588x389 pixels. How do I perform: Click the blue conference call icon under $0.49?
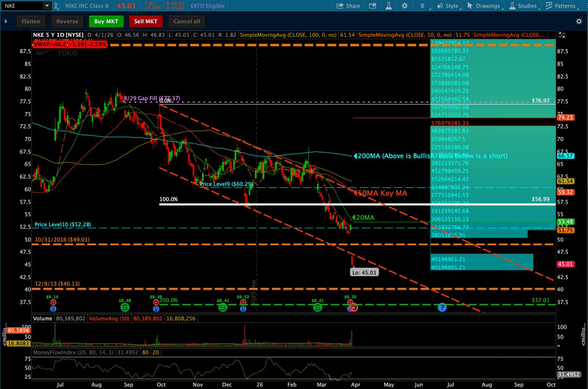[156, 309]
